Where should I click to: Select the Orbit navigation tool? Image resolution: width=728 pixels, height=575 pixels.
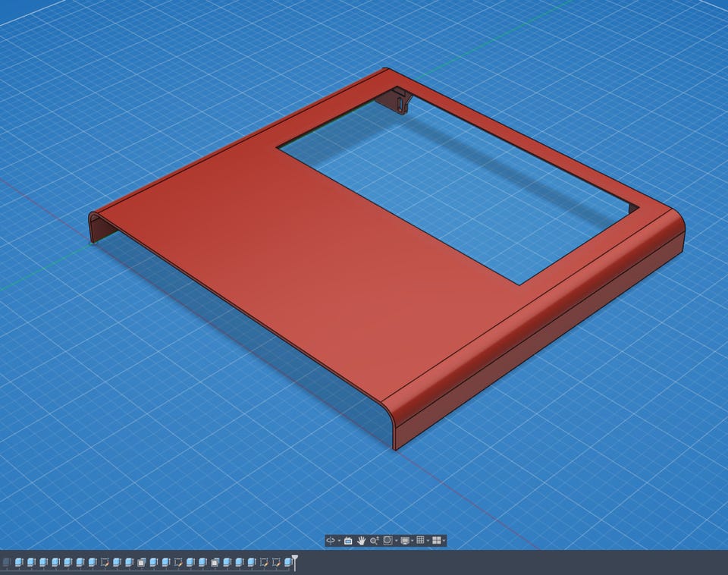coord(331,541)
